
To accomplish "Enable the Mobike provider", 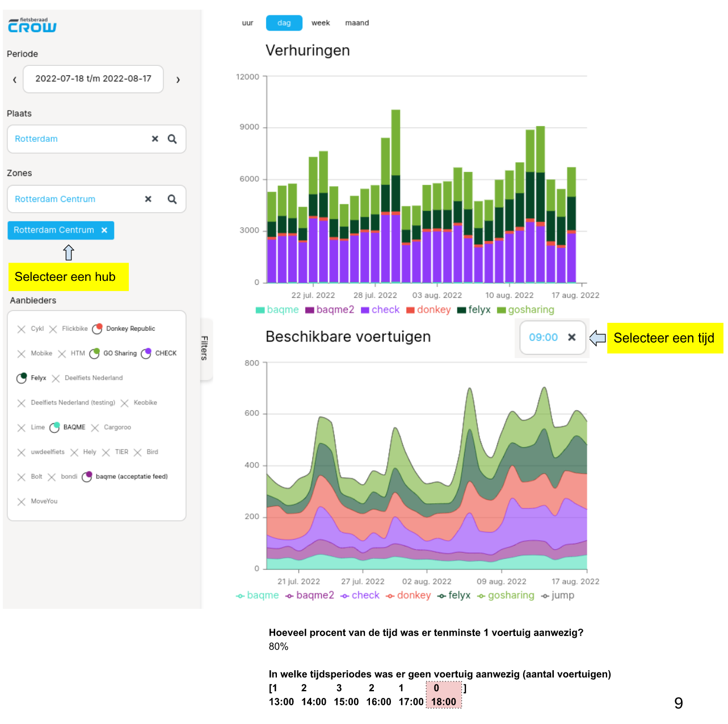I will click(35, 353).
